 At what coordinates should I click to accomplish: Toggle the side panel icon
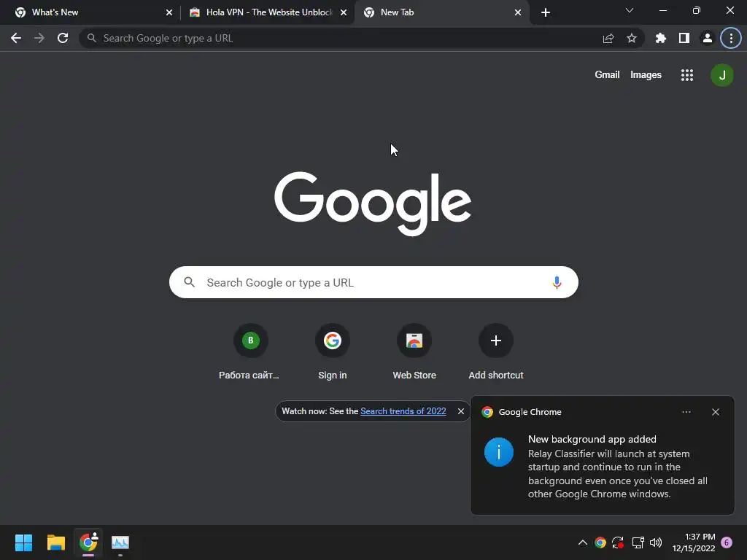[x=684, y=38]
